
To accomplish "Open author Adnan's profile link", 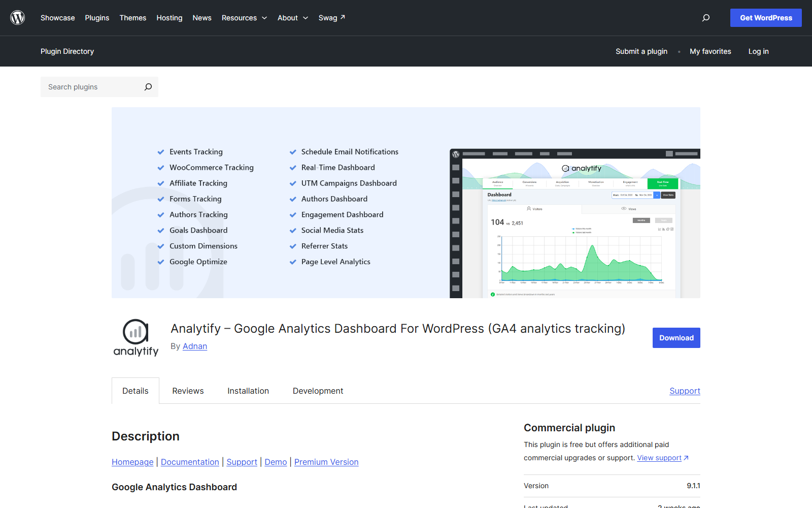I will 195,346.
